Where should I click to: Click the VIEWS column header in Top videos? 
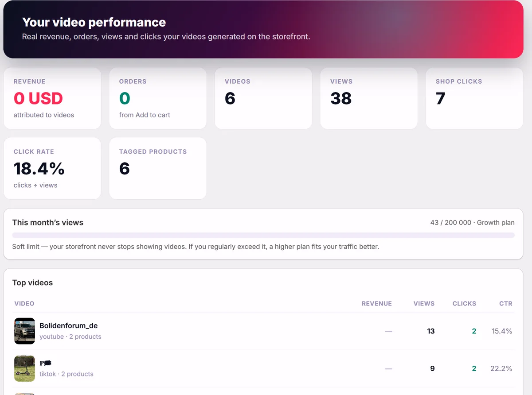pyautogui.click(x=424, y=303)
